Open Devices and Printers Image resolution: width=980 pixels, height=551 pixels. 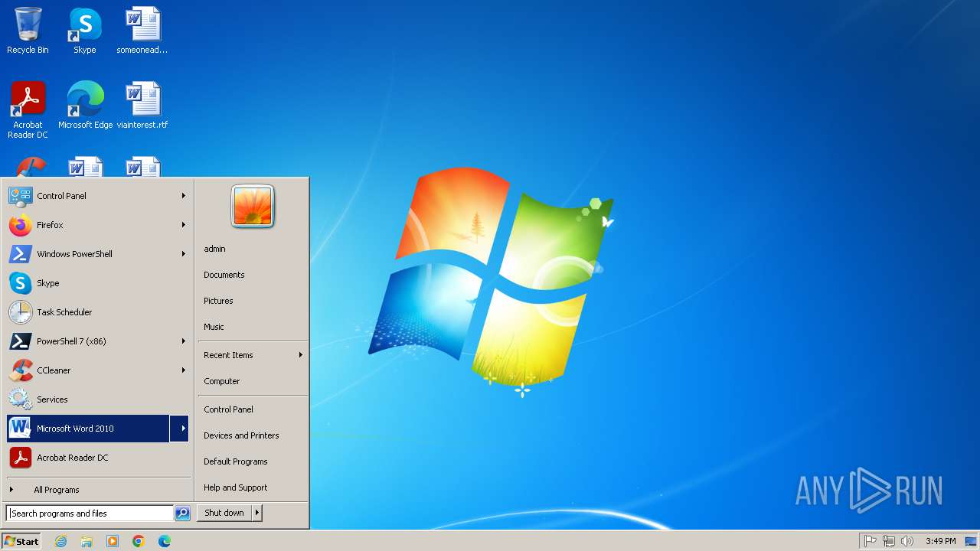pyautogui.click(x=253, y=435)
